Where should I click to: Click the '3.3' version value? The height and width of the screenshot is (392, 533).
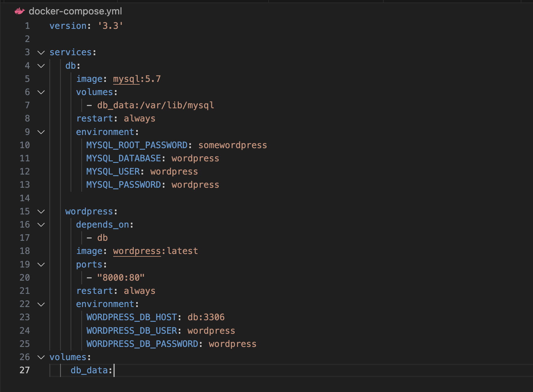click(x=110, y=26)
